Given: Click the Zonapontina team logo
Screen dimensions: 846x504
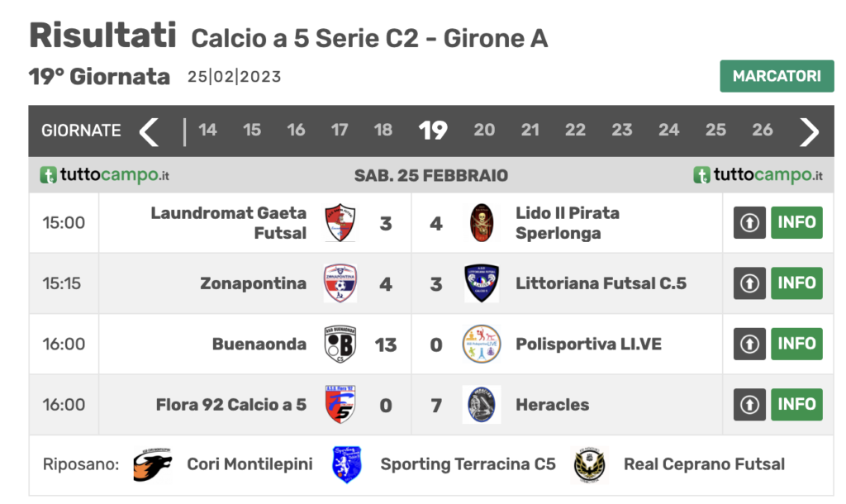Looking at the screenshot, I should pos(340,283).
